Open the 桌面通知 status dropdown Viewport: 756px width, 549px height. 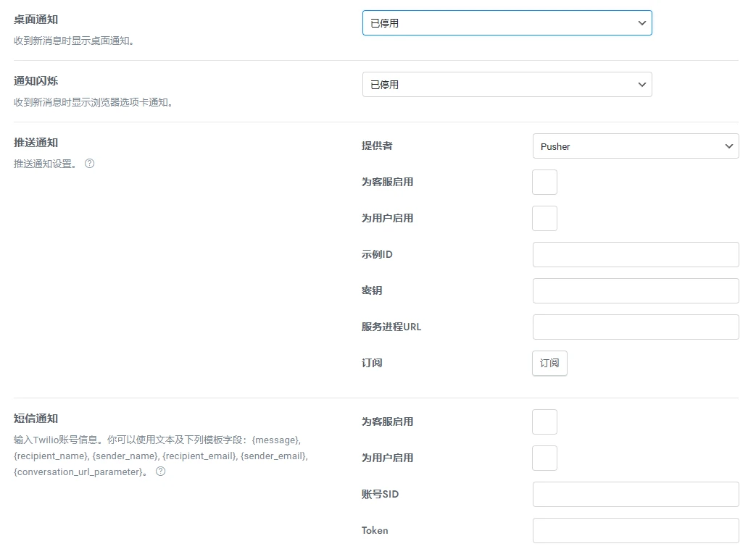(507, 22)
